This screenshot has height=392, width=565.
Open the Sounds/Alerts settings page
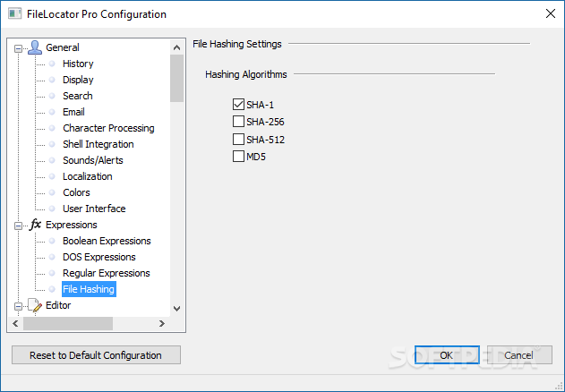pos(93,160)
